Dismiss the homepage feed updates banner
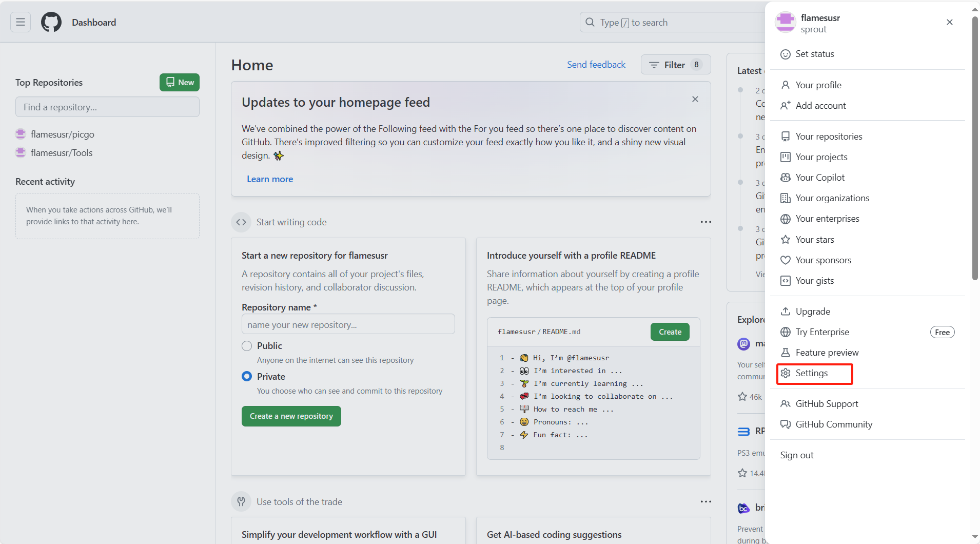The width and height of the screenshot is (980, 544). (695, 99)
